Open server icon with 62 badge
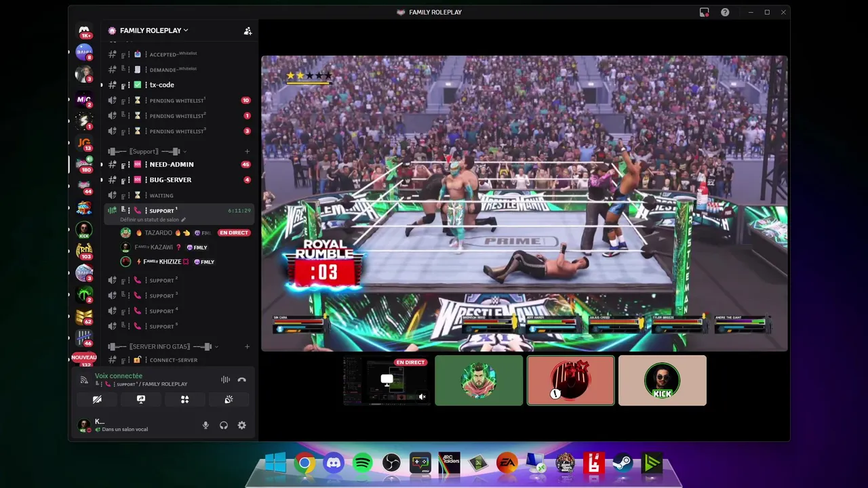 (x=84, y=316)
